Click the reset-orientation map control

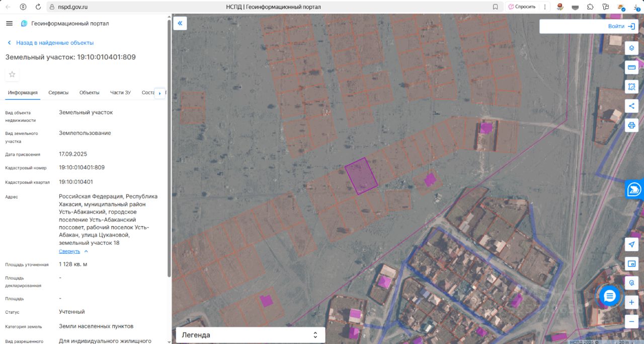tap(632, 283)
